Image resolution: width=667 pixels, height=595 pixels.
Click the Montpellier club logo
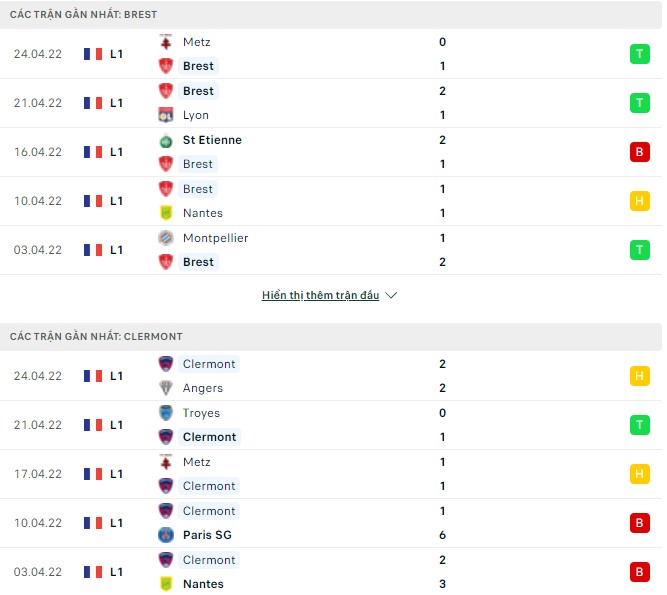pyautogui.click(x=166, y=238)
